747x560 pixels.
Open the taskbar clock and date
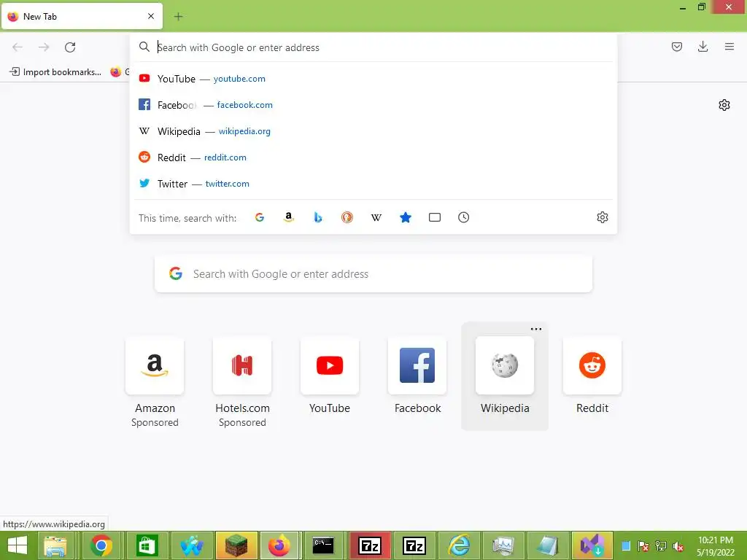pos(715,546)
